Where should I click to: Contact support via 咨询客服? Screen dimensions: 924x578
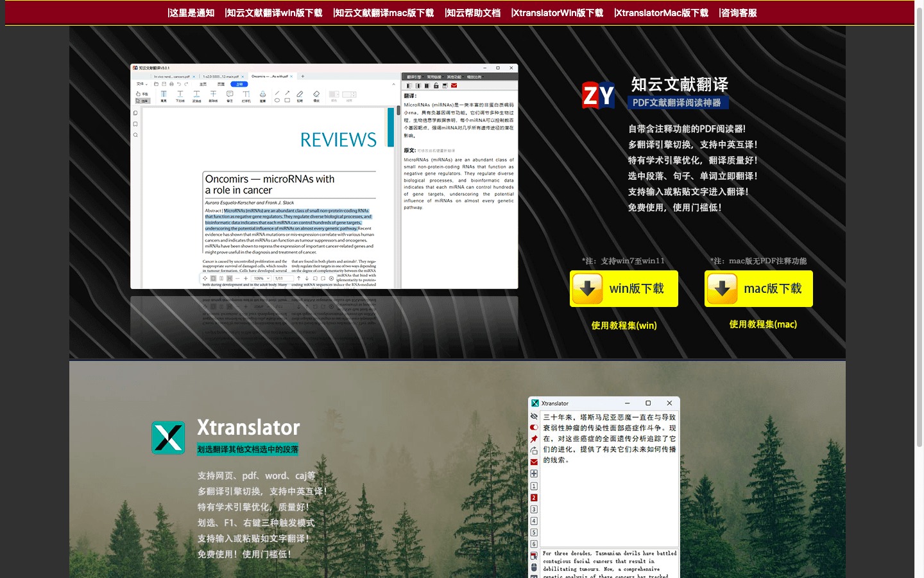click(738, 13)
